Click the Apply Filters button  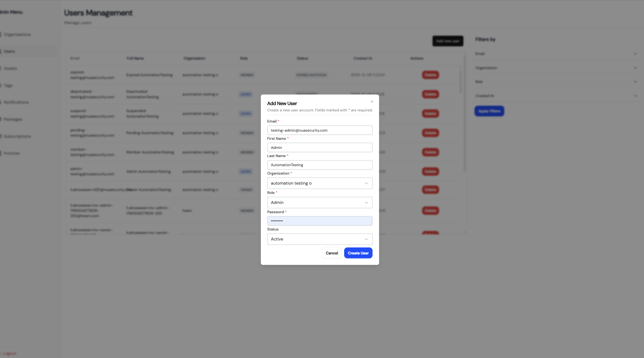click(489, 111)
